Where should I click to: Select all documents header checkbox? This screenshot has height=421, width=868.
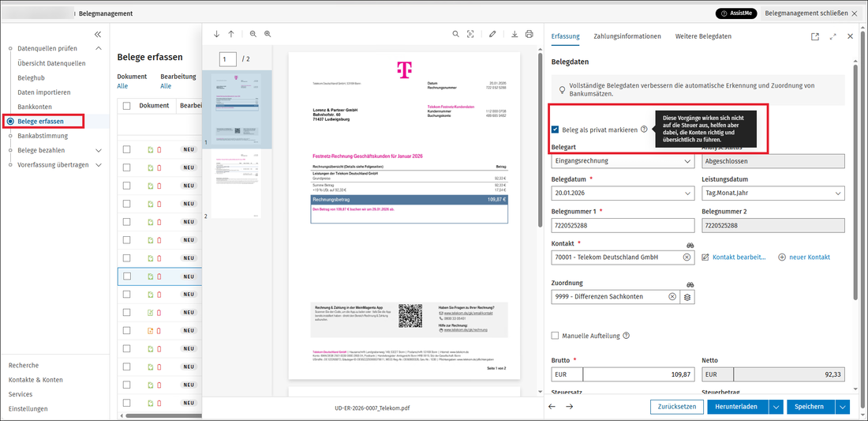(127, 106)
